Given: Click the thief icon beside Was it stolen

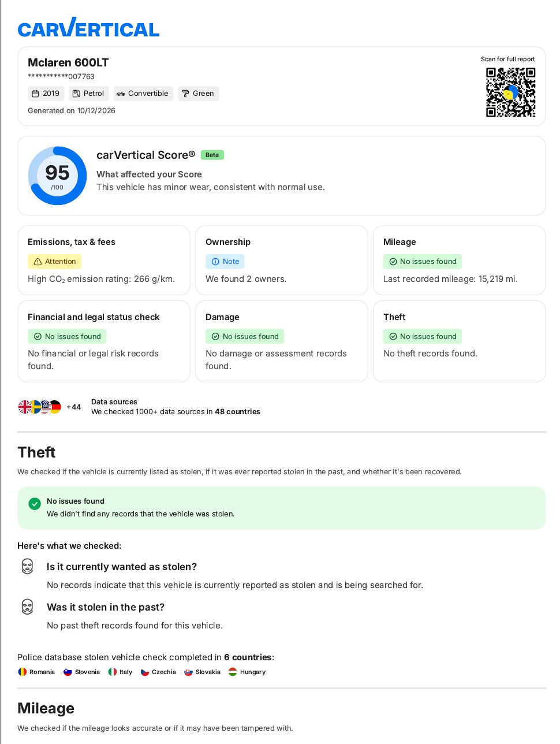Looking at the screenshot, I should pyautogui.click(x=27, y=607).
